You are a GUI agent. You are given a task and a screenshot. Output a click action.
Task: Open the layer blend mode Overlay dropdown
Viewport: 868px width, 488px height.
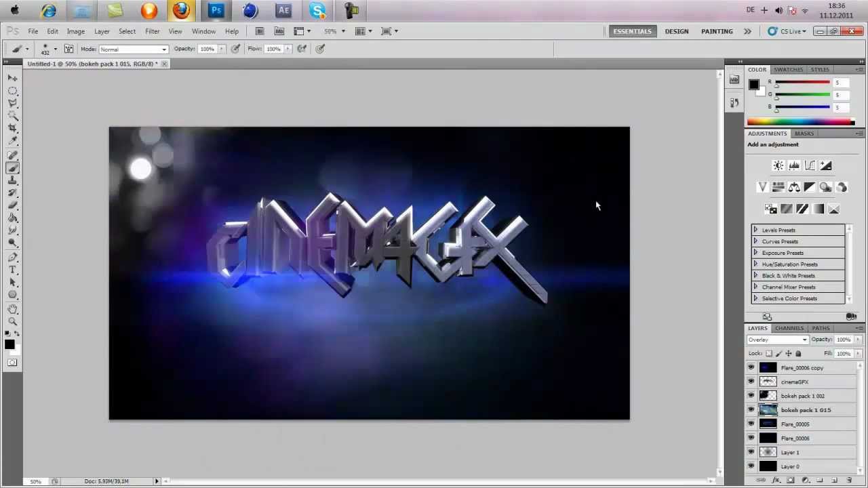[778, 340]
